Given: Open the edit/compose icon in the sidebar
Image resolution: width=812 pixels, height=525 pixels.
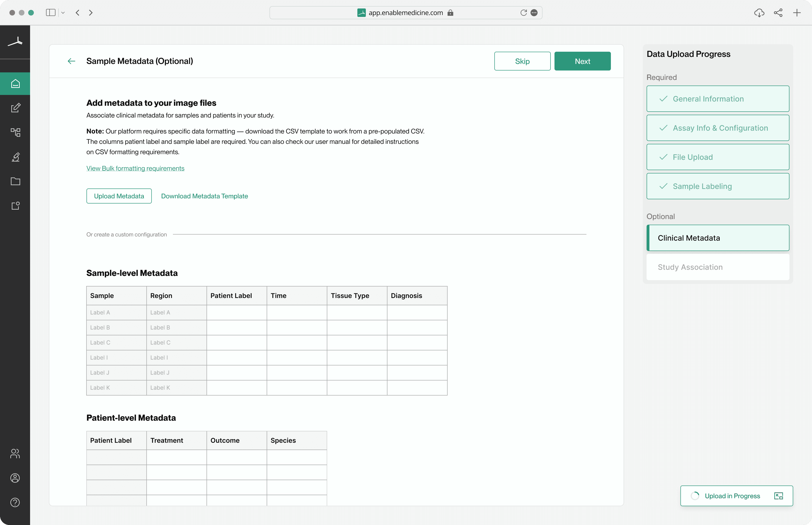Looking at the screenshot, I should click(15, 108).
